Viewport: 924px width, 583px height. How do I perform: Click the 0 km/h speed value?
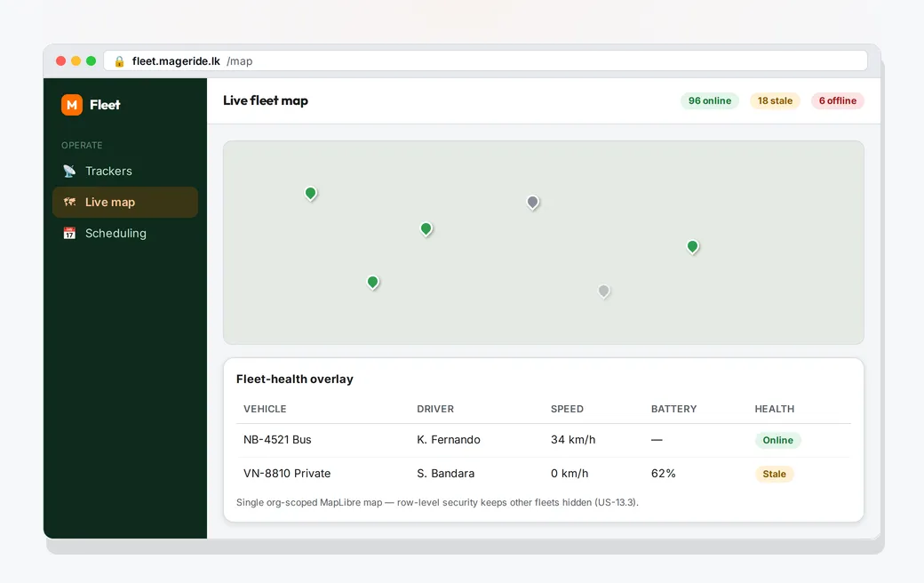point(570,474)
